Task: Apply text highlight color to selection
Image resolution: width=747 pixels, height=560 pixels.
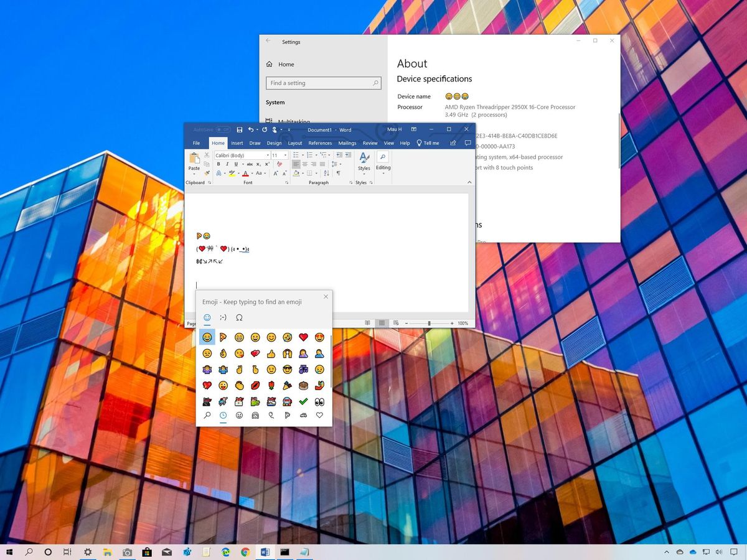Action: click(x=232, y=173)
